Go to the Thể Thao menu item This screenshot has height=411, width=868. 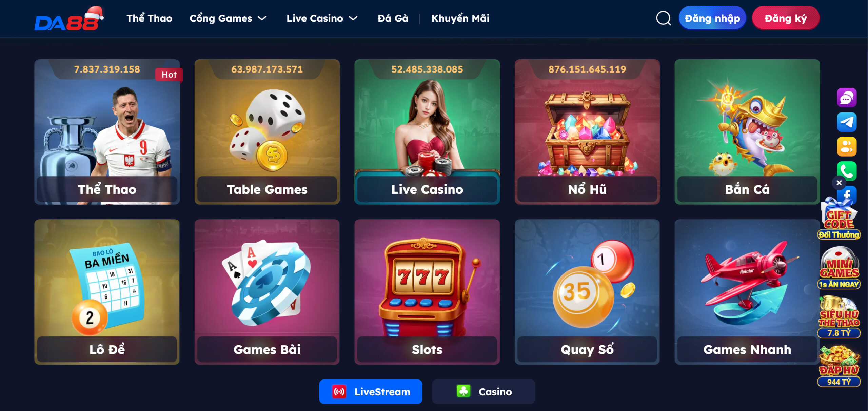click(150, 18)
